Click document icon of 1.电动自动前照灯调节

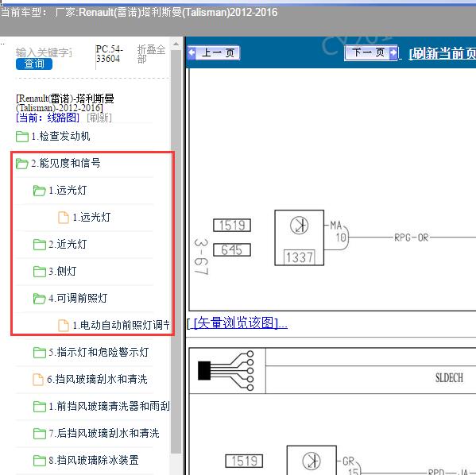64,326
